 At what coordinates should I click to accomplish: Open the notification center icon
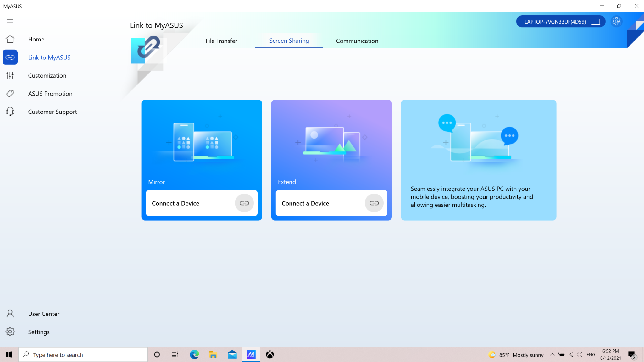coord(632,355)
